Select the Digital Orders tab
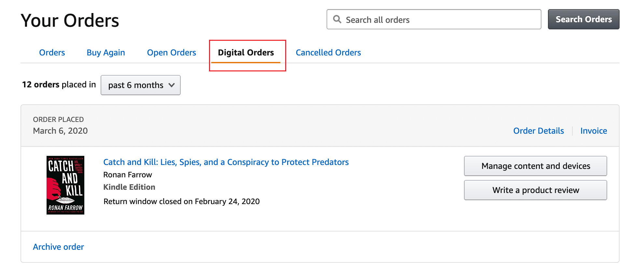Image resolution: width=644 pixels, height=268 pixels. click(246, 52)
